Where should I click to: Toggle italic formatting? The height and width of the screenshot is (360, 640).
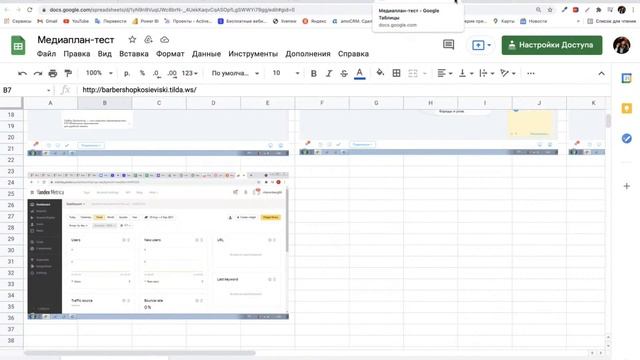(329, 73)
